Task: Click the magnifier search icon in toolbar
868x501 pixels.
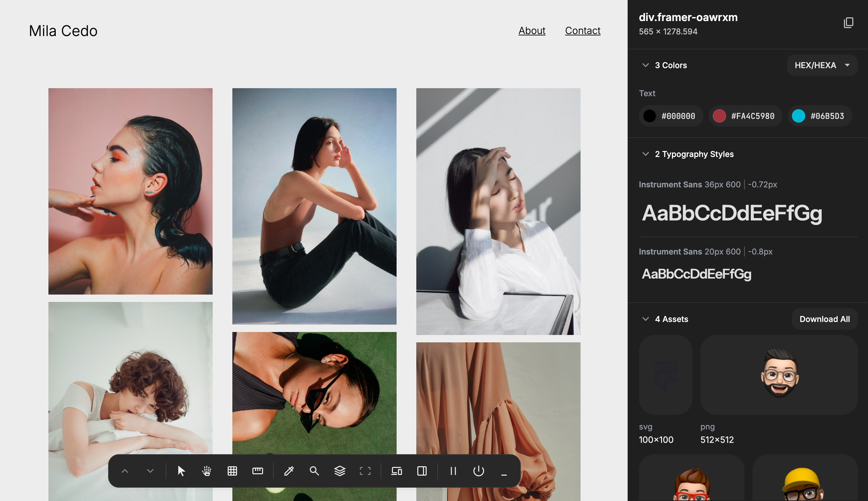Action: pos(314,471)
